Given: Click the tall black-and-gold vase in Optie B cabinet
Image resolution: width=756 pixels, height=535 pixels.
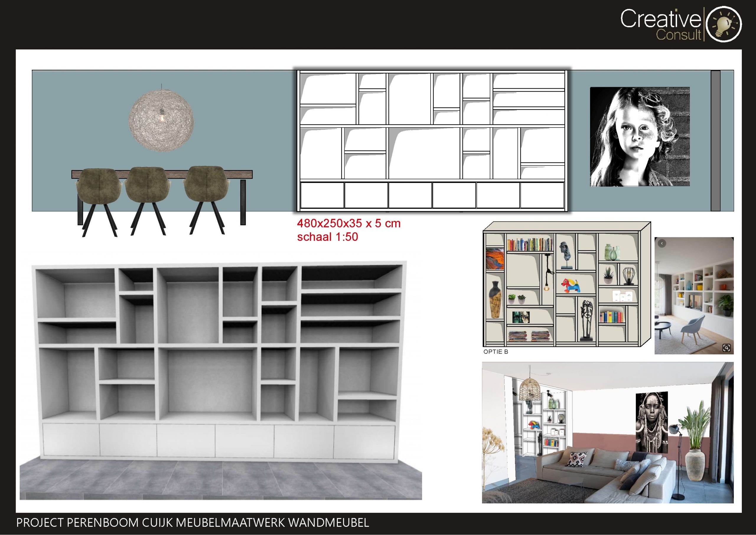Looking at the screenshot, I should click(x=495, y=300).
